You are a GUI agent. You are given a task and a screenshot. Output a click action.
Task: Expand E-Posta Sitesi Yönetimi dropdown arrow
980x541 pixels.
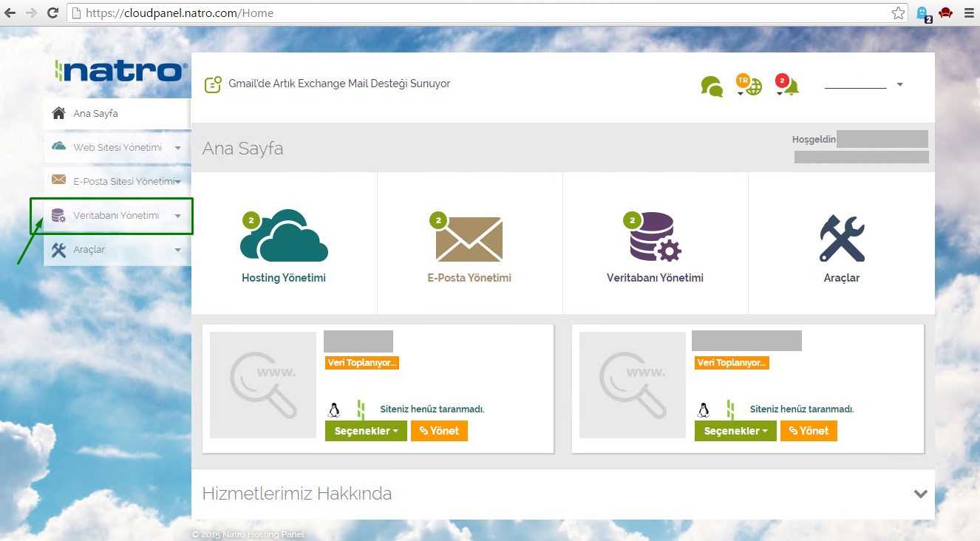tap(177, 182)
